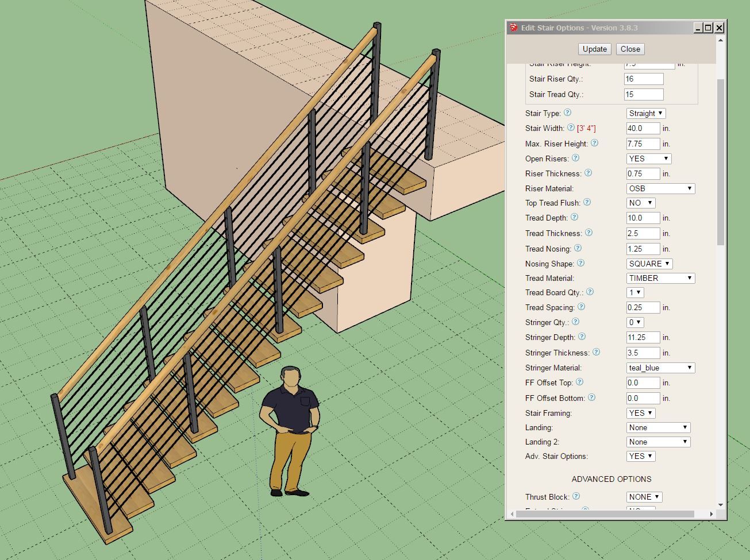
Task: Click help icon next to Stringer Depth
Action: pyautogui.click(x=582, y=337)
